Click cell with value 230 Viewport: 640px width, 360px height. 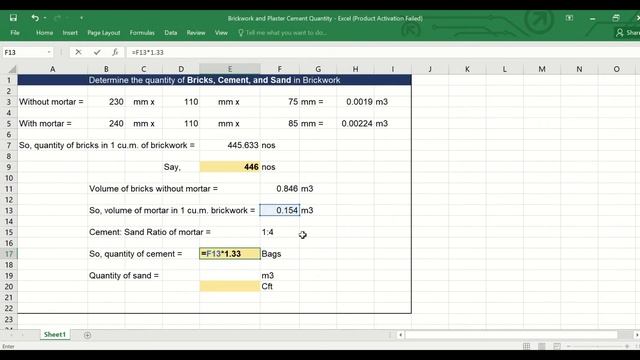pos(106,102)
